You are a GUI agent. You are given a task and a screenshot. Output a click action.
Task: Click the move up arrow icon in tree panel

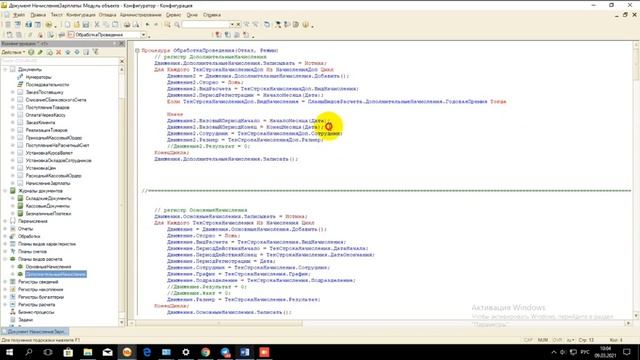pos(68,52)
